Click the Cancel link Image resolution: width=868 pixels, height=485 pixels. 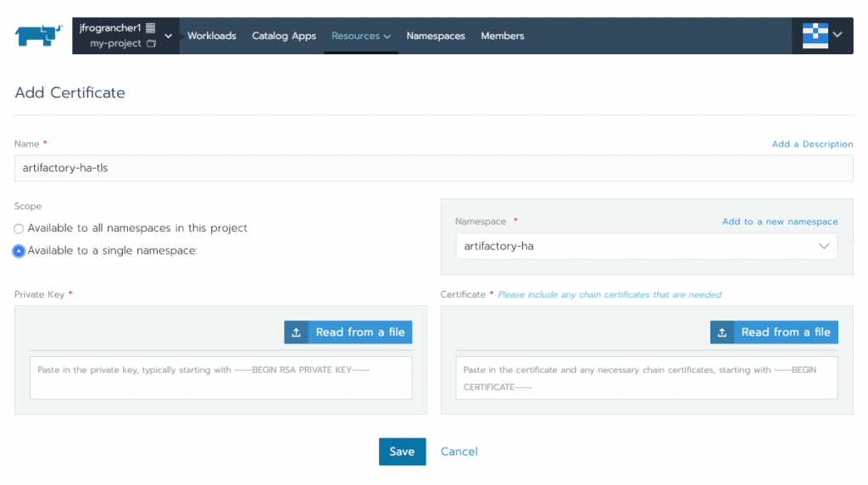click(x=459, y=452)
